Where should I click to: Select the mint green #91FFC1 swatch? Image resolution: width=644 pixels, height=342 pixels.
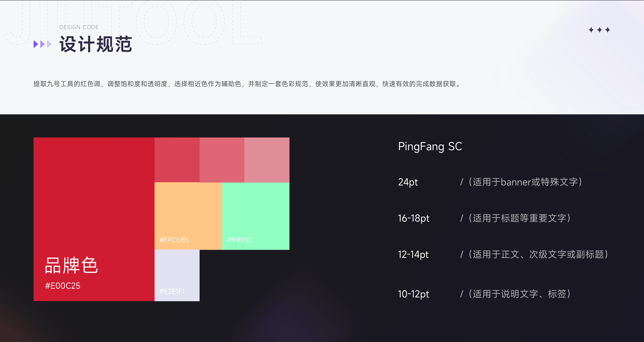coord(255,216)
